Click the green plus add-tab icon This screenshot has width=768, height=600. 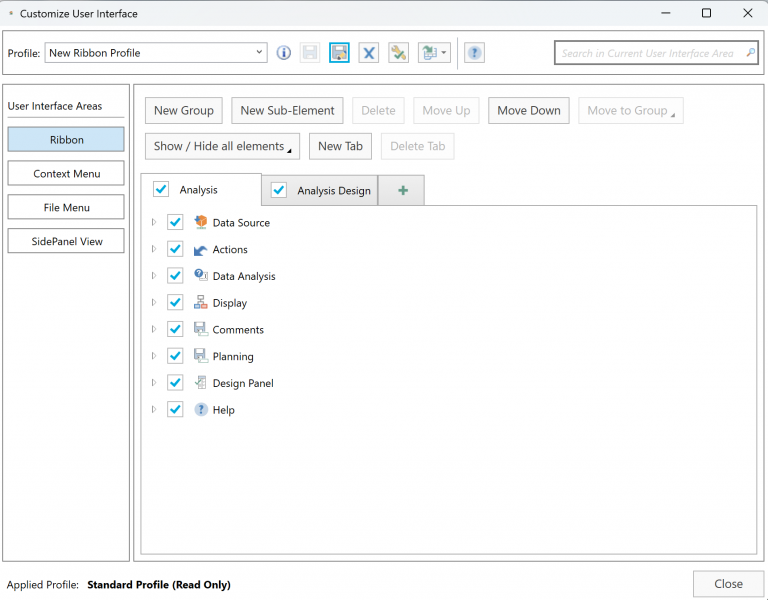coord(403,191)
